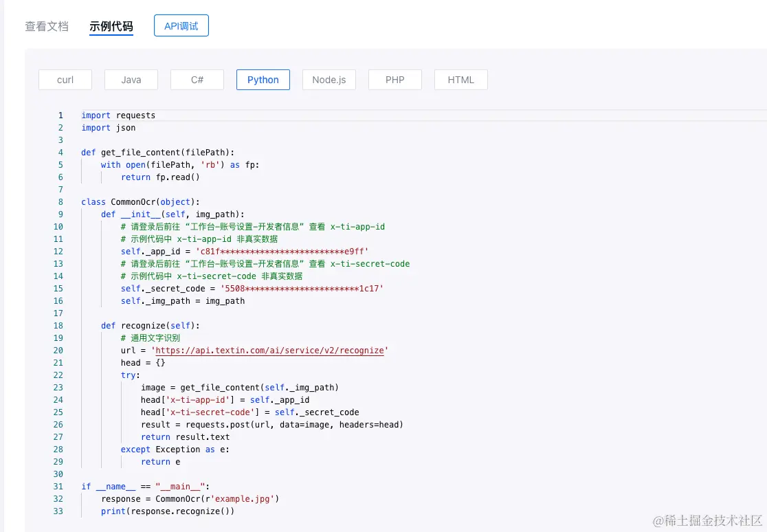This screenshot has width=767, height=532.
Task: Click the '# 示例代码中 x-ti-app-id 非真实数据' comment
Action: 199,239
